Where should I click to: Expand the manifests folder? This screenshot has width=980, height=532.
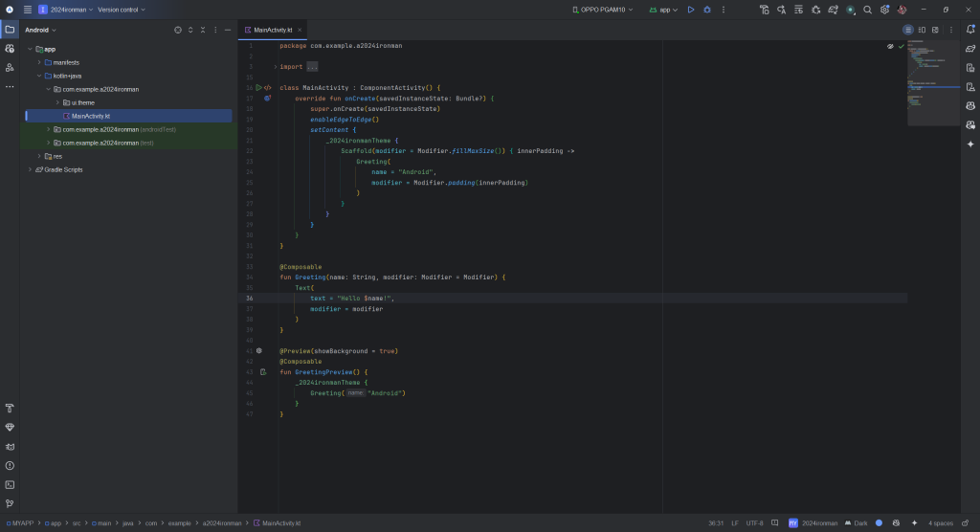click(x=38, y=62)
